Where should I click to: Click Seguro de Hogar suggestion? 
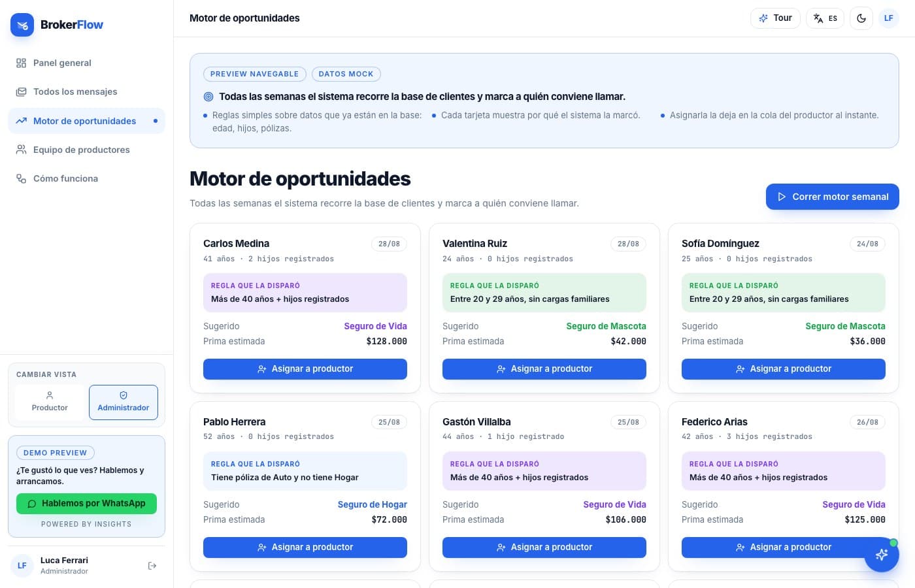[x=372, y=504]
